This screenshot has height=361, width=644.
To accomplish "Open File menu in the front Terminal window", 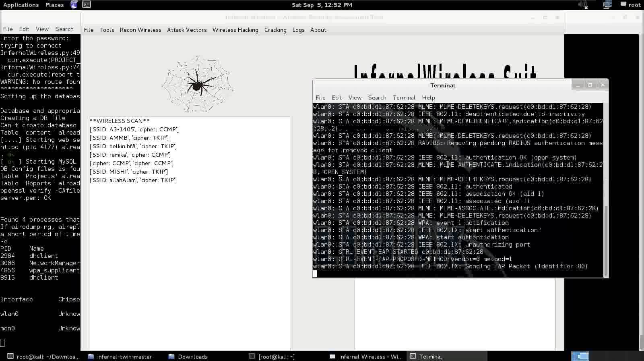I will pyautogui.click(x=320, y=98).
